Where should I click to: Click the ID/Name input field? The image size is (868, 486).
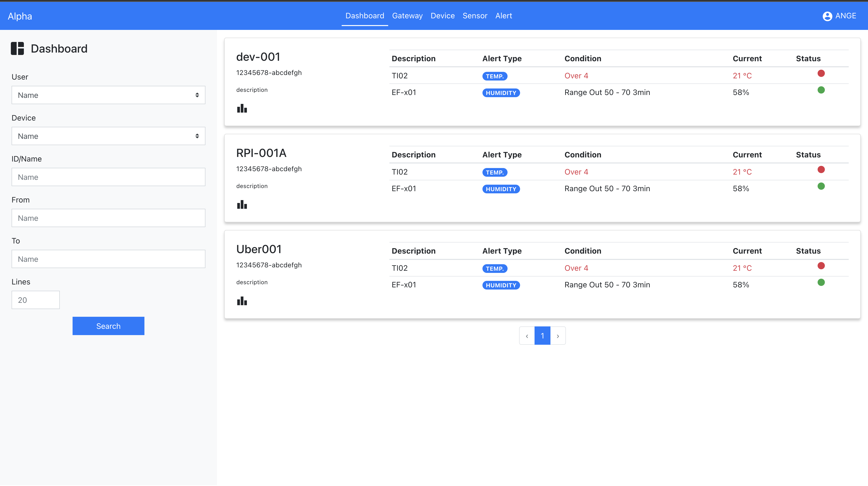click(108, 176)
